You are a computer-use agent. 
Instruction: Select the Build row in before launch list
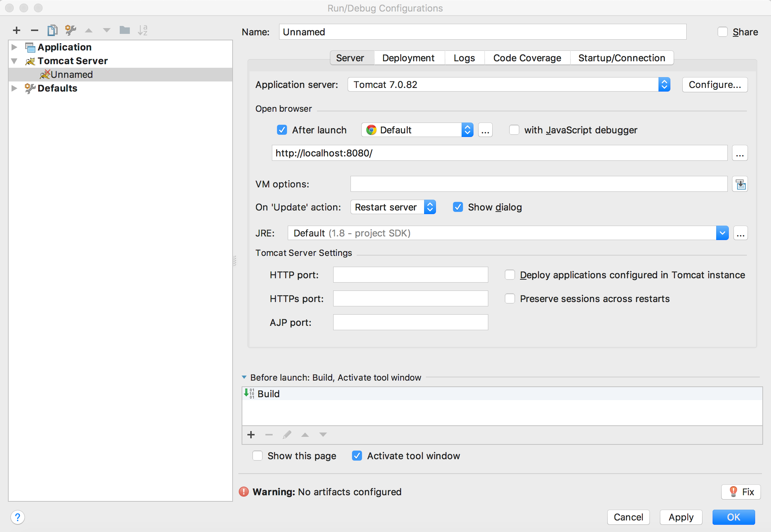(x=502, y=394)
